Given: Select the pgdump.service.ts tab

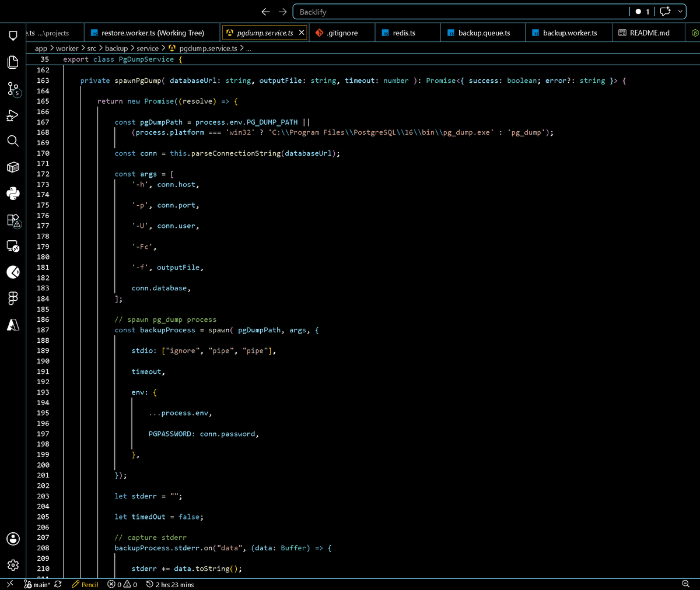Looking at the screenshot, I should [x=265, y=33].
